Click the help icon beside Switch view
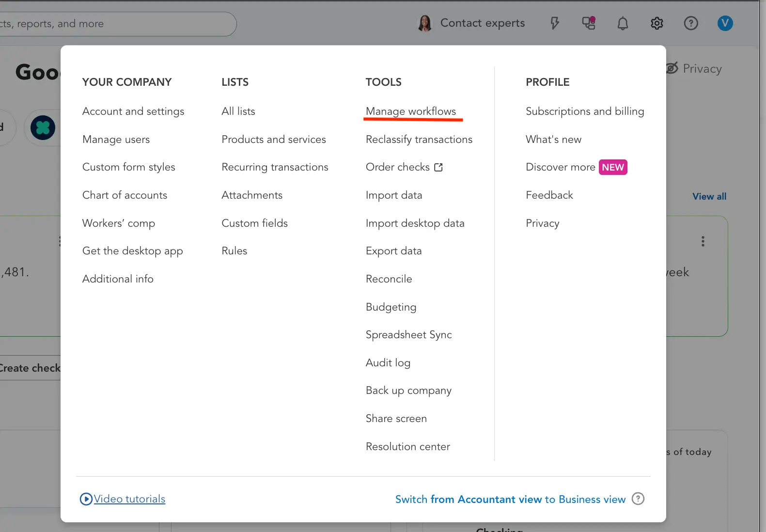The height and width of the screenshot is (532, 766). [638, 499]
